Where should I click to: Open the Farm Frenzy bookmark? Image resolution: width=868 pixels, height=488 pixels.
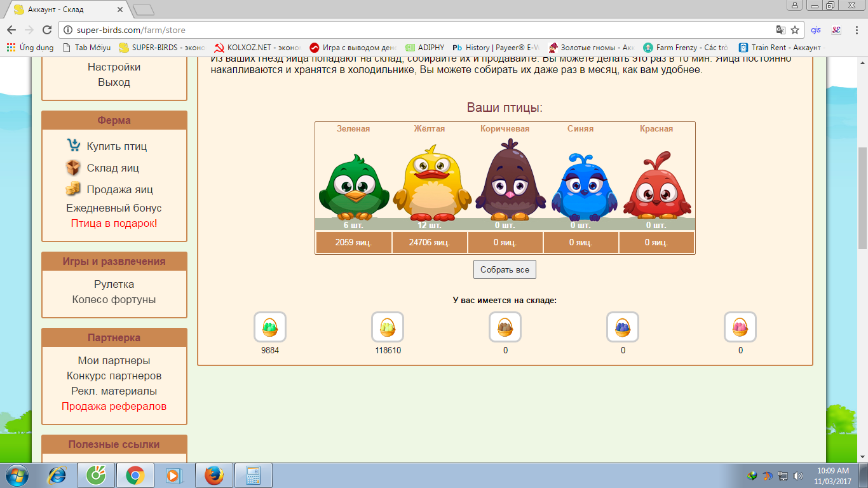click(x=686, y=48)
